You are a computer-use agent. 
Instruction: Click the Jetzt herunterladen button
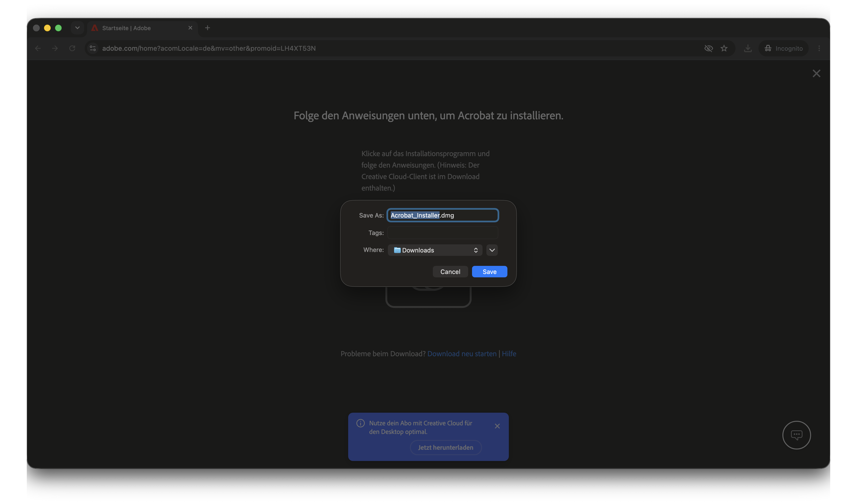click(x=445, y=448)
